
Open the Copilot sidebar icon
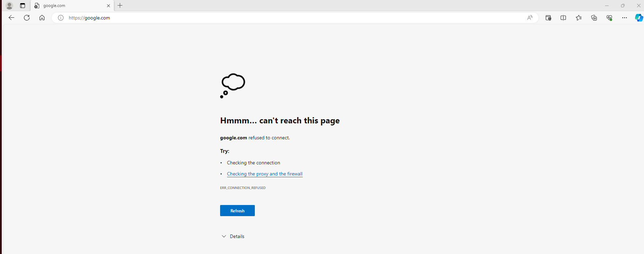coord(639,18)
